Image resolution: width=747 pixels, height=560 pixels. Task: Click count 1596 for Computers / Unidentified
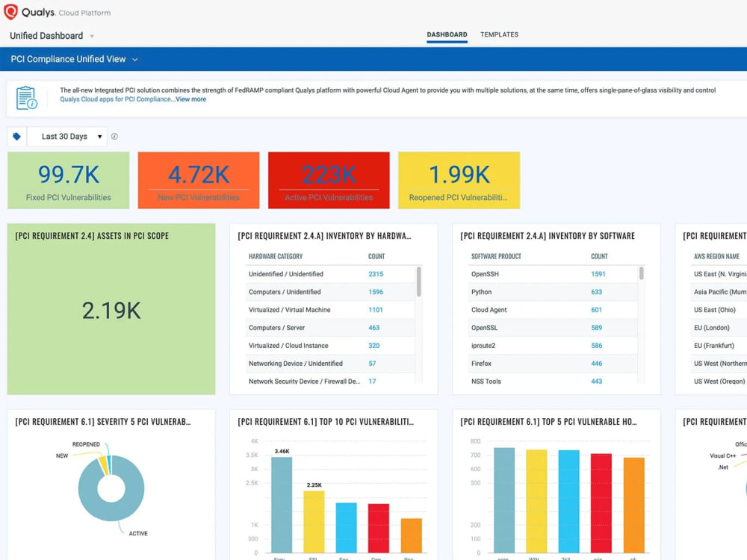coord(376,292)
